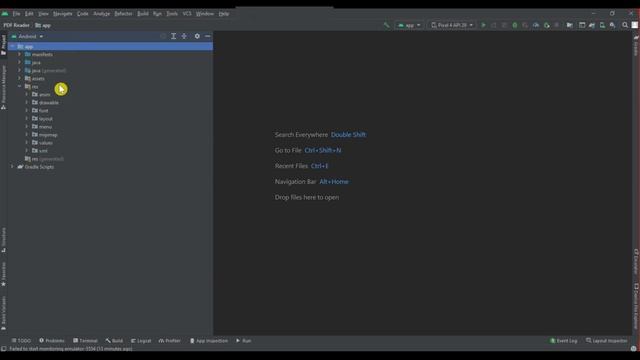Screen dimensions: 640x360
Task: Select the values folder in the tree
Action: coord(46,143)
